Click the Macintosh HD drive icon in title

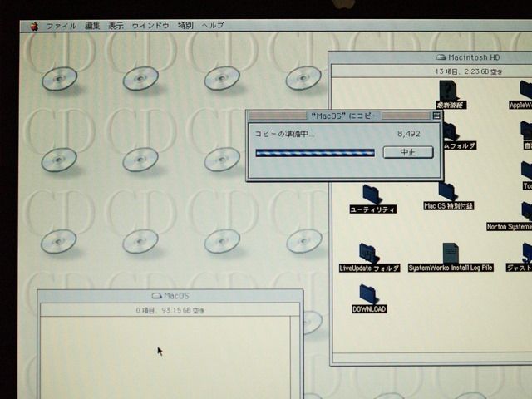point(441,57)
